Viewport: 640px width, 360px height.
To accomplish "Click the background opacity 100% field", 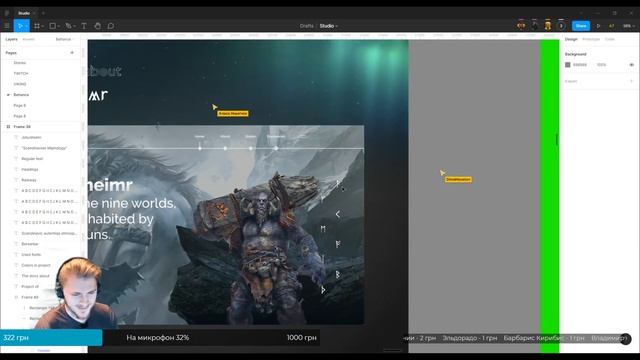I will (x=601, y=65).
